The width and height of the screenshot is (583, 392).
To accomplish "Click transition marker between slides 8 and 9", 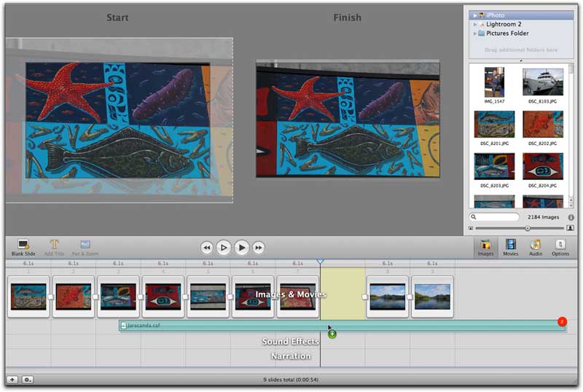I will click(x=410, y=297).
